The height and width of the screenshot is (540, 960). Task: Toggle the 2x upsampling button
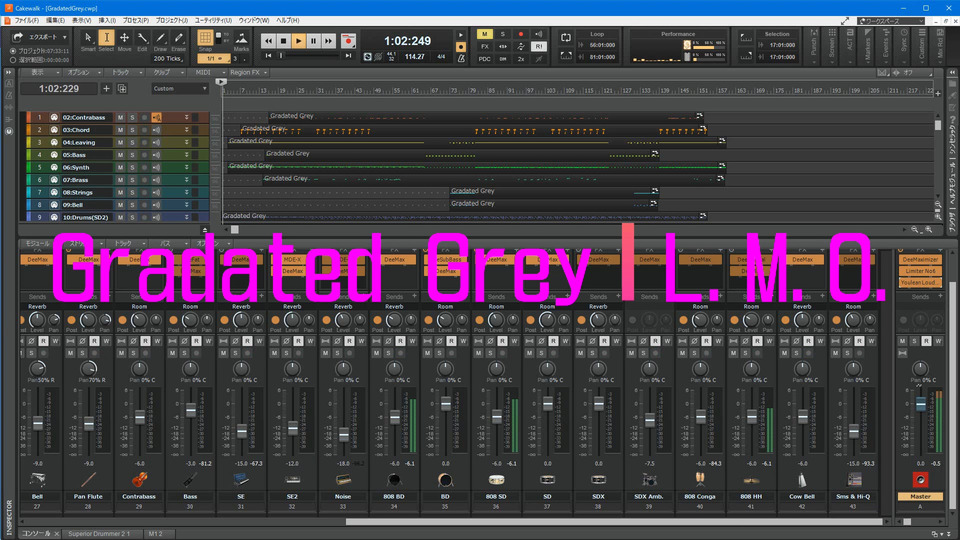[520, 59]
